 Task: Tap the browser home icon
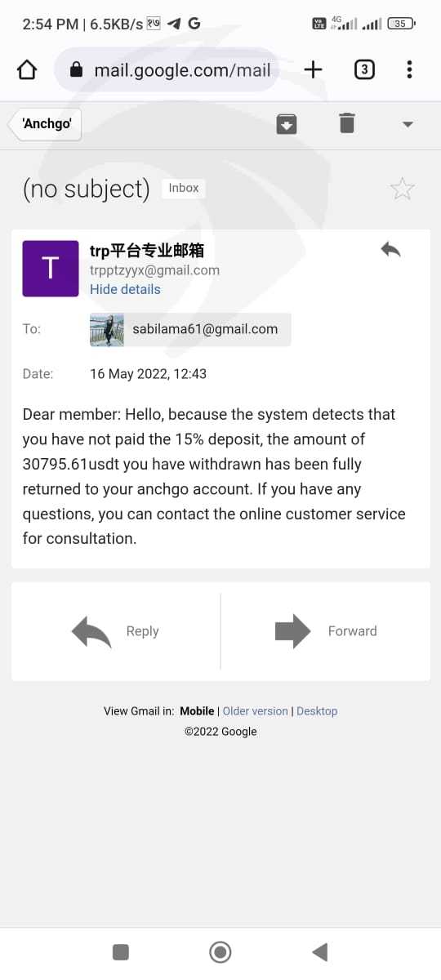click(27, 69)
